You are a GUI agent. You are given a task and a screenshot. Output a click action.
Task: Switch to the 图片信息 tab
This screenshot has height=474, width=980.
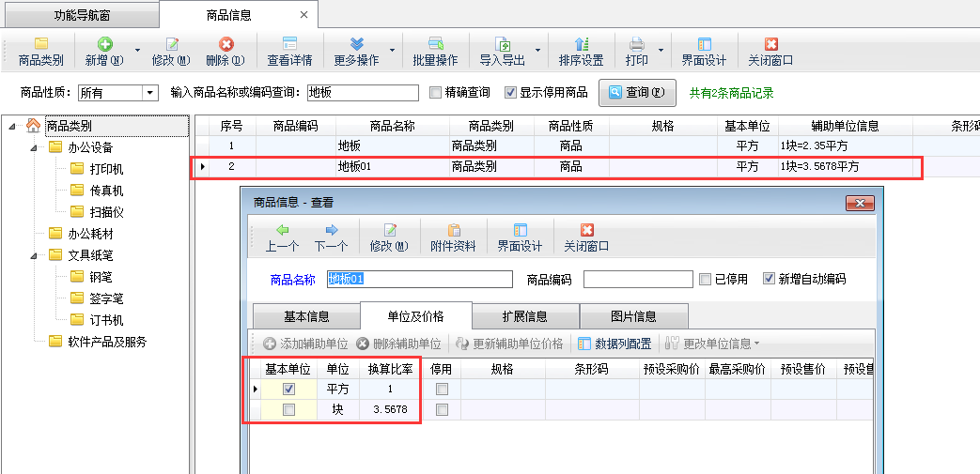tap(633, 316)
